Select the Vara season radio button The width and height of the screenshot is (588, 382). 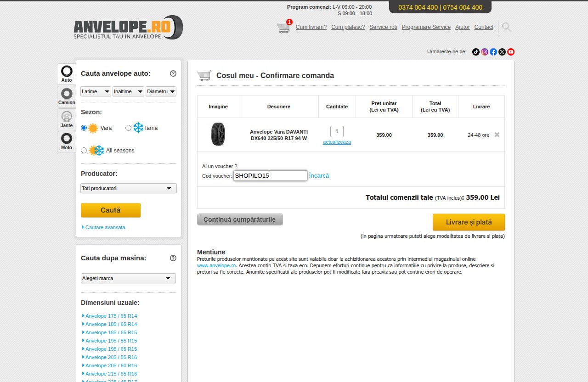pyautogui.click(x=84, y=128)
